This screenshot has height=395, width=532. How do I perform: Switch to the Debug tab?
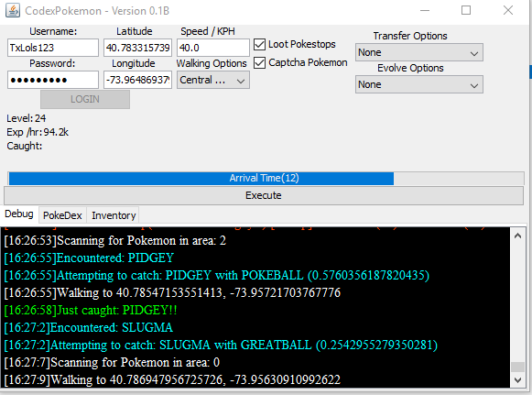click(19, 214)
